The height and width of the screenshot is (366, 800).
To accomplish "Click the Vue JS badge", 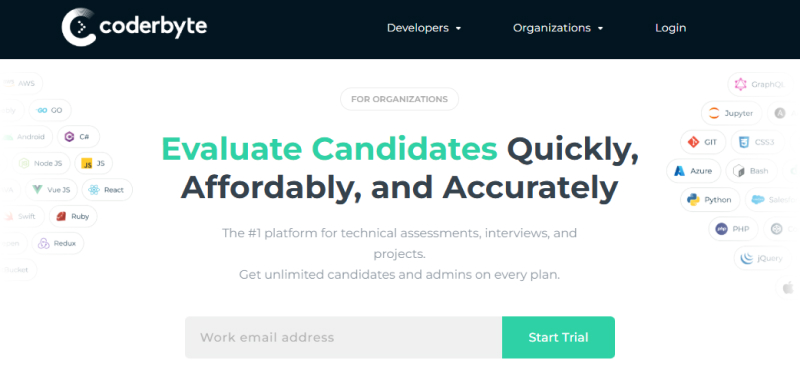I will [52, 190].
